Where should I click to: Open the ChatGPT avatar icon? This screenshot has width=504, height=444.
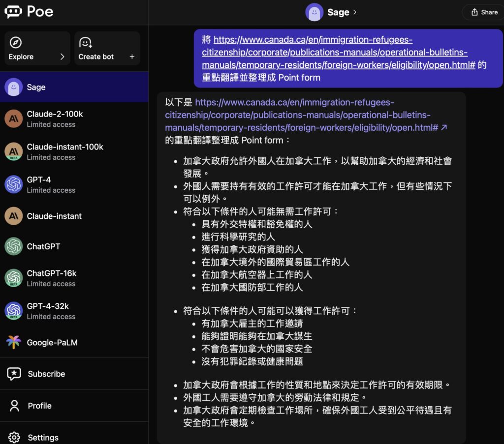click(13, 246)
